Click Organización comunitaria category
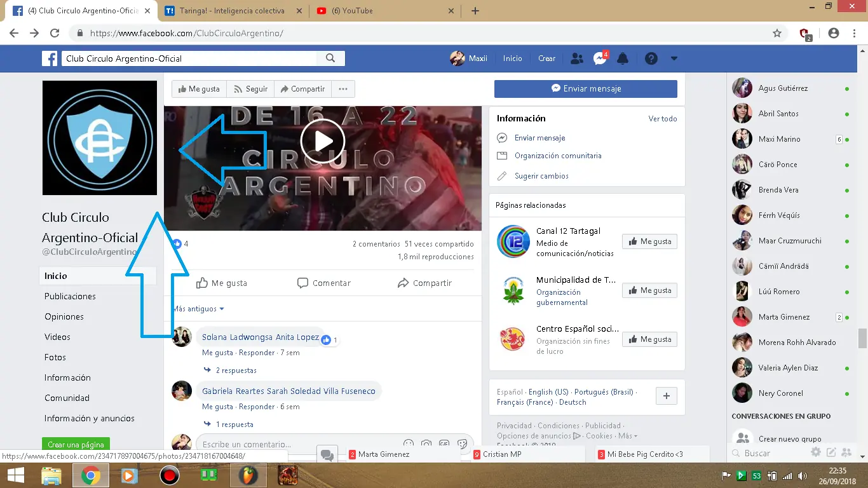The image size is (868, 488). [558, 156]
